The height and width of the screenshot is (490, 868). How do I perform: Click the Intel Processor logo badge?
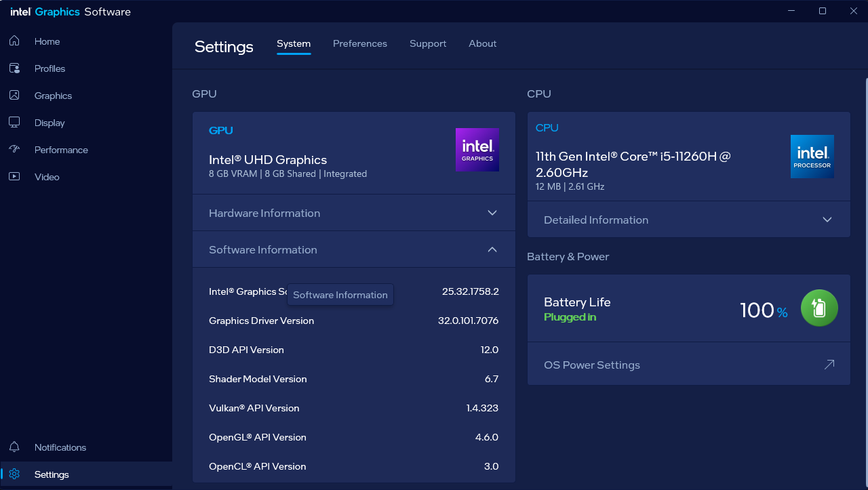(812, 157)
